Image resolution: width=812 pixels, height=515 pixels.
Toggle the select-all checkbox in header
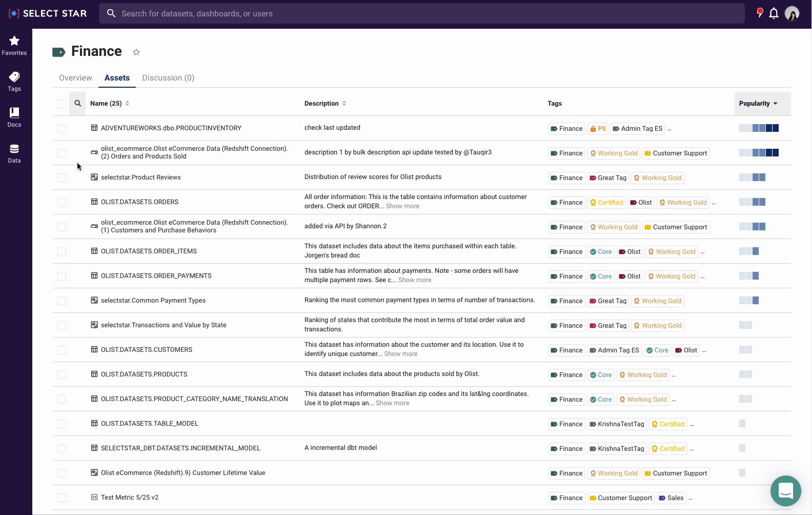[62, 104]
